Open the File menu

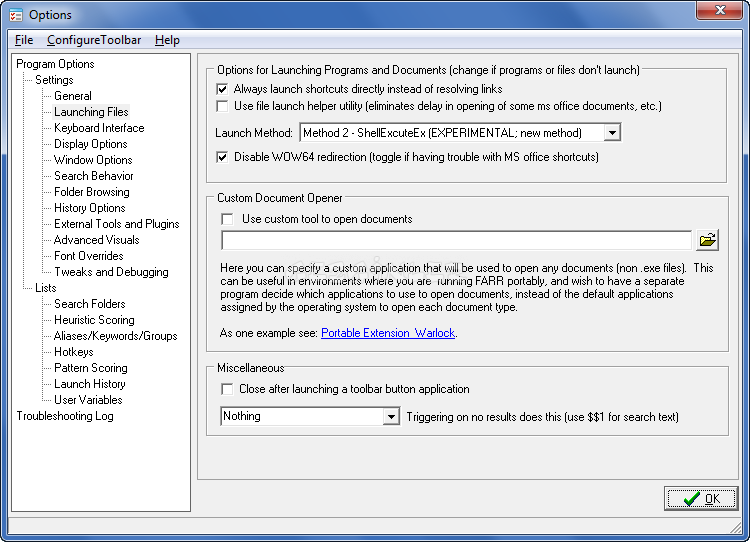point(24,40)
